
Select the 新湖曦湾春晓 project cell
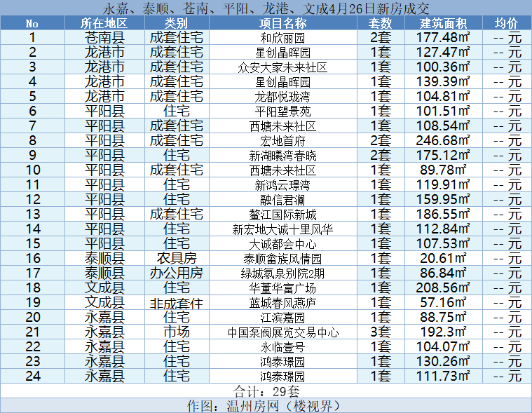tap(282, 156)
